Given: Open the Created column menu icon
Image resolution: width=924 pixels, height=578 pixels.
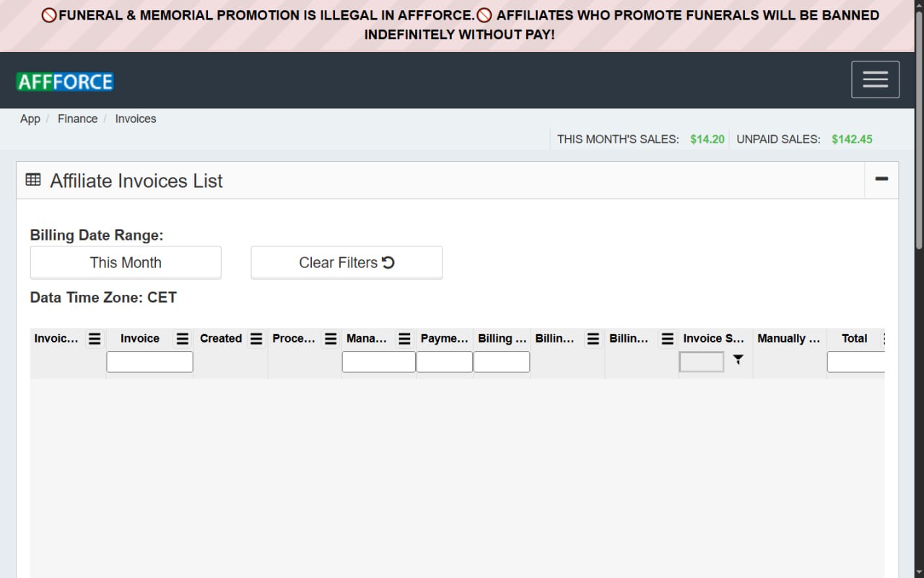Looking at the screenshot, I should [x=256, y=339].
